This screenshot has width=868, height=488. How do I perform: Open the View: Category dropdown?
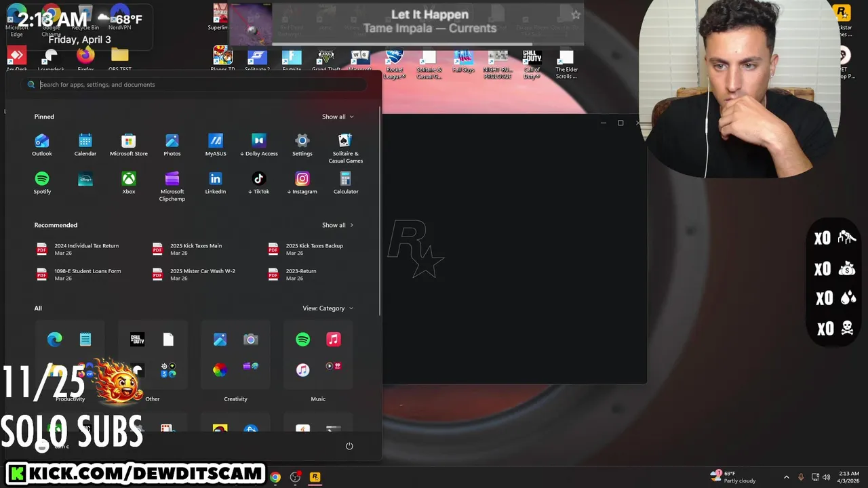[328, 308]
